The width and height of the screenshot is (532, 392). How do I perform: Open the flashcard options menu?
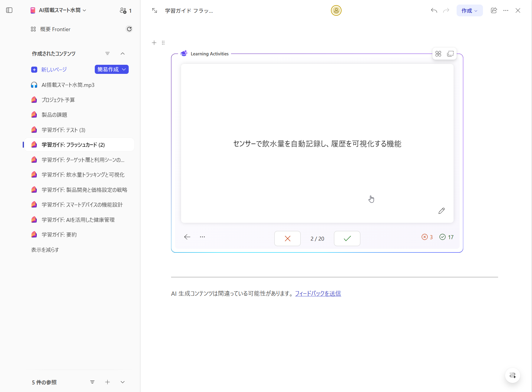(x=202, y=237)
